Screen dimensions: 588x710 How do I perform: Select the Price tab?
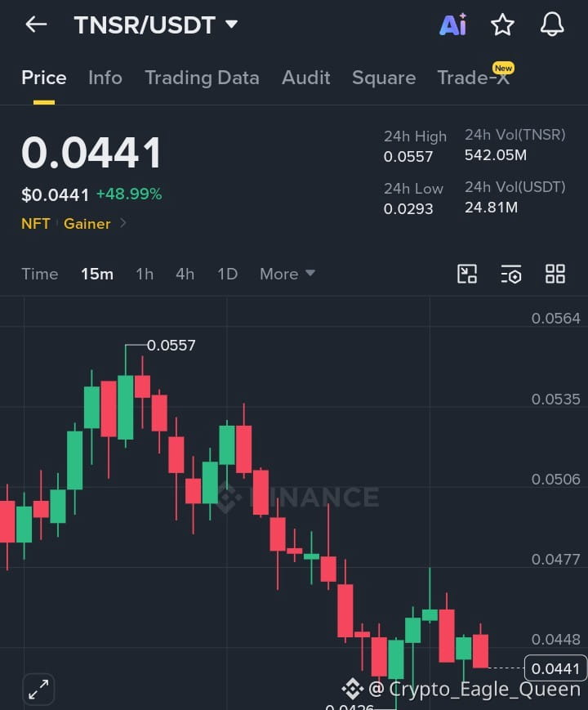coord(44,78)
